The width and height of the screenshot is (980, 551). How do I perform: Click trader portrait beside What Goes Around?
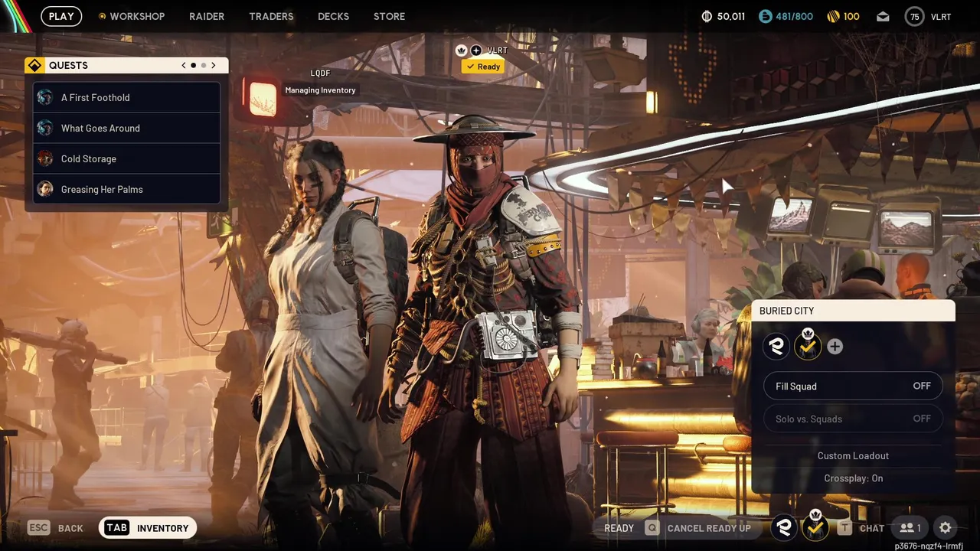click(45, 128)
